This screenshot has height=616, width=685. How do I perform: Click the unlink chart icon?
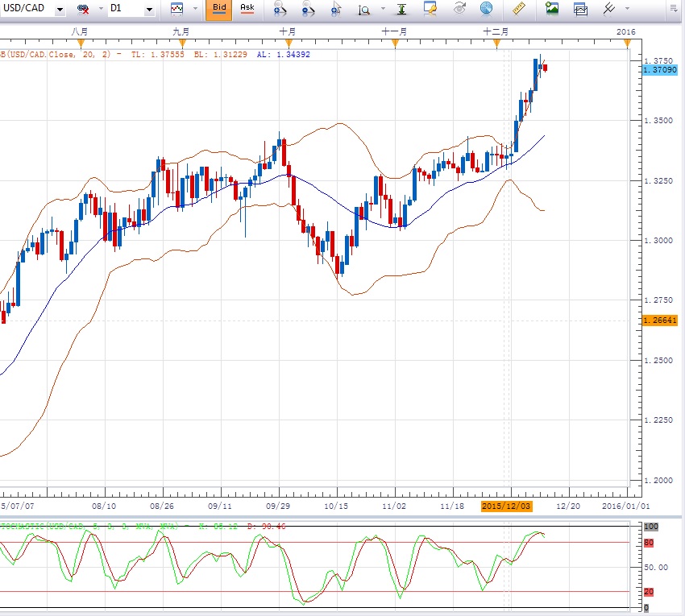pyautogui.click(x=83, y=10)
